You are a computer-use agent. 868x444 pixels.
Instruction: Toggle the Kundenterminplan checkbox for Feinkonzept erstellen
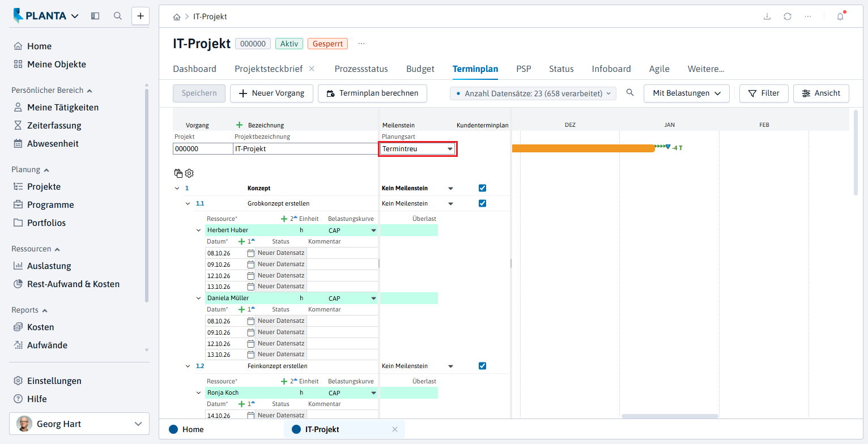(483, 366)
